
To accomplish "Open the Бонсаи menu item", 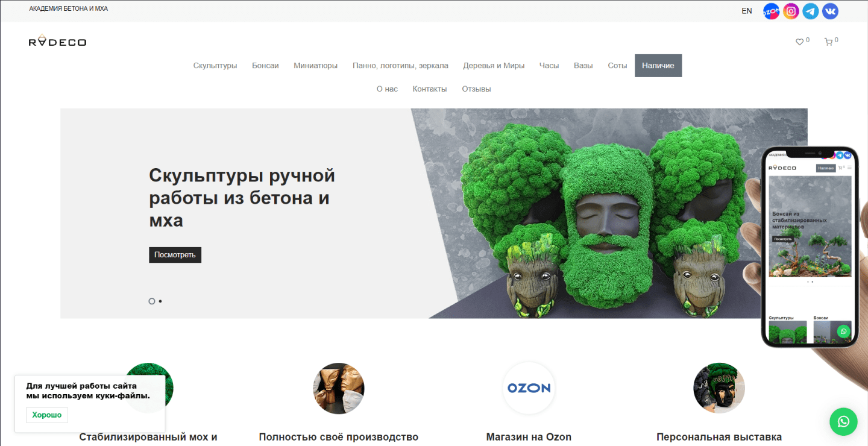I will point(265,66).
